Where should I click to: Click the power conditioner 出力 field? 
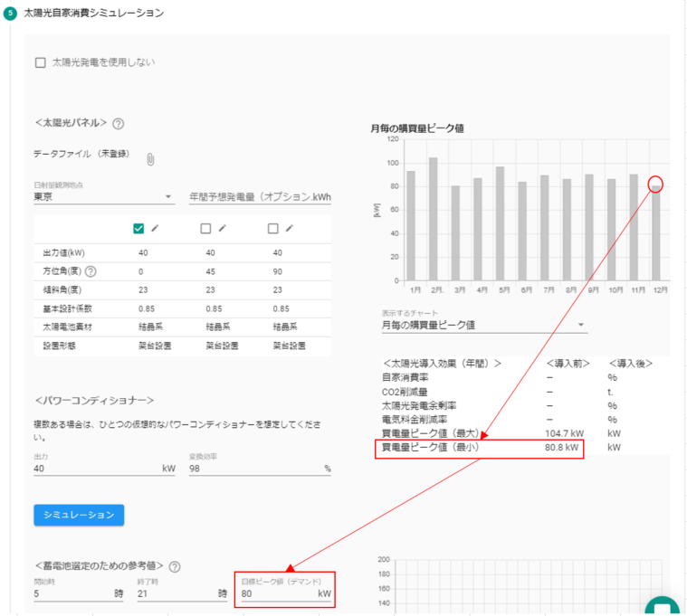click(x=95, y=469)
